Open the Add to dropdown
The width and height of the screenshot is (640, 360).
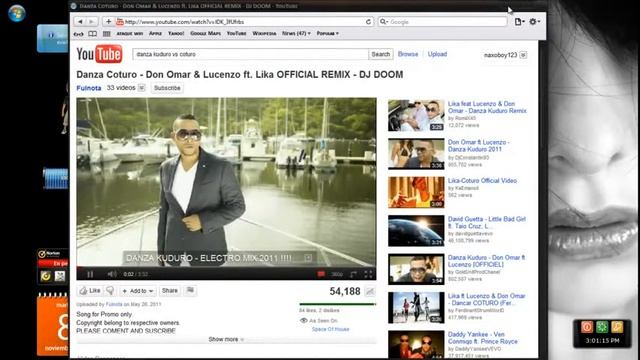(138, 291)
